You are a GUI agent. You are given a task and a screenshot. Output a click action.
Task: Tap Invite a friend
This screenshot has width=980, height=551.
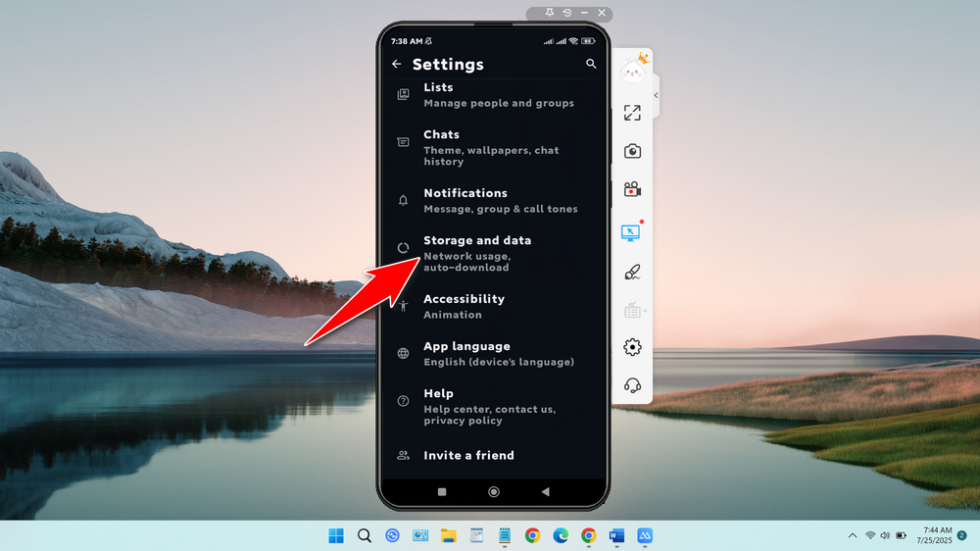(494, 455)
